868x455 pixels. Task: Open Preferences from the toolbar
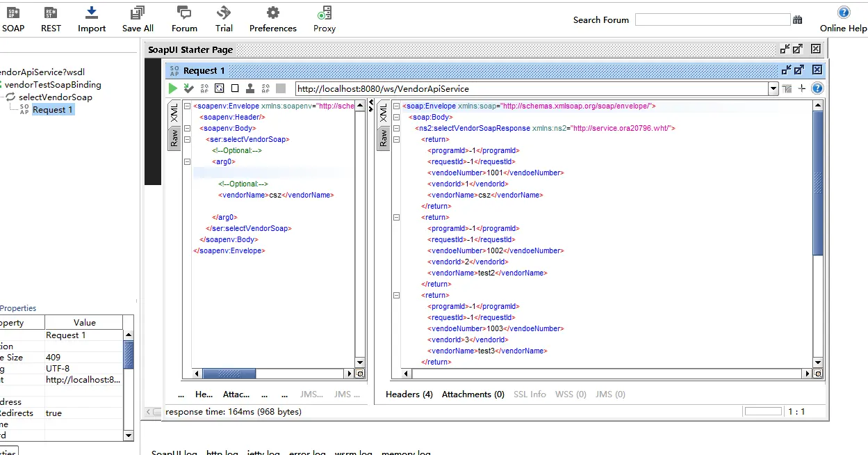(273, 19)
